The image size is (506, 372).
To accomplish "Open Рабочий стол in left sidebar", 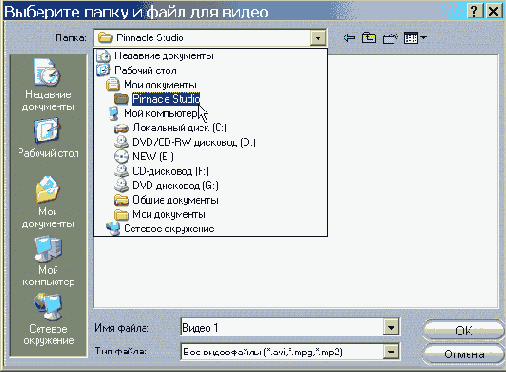I will [48, 138].
